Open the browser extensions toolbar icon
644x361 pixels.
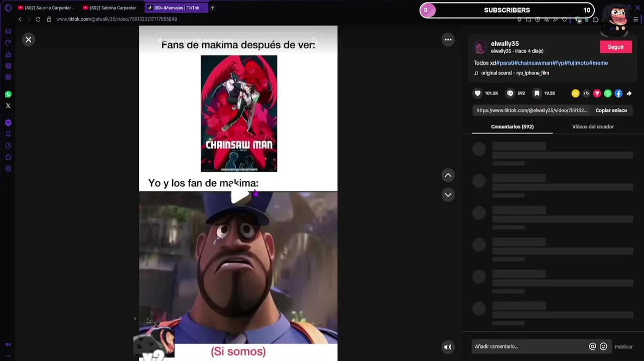click(596, 20)
